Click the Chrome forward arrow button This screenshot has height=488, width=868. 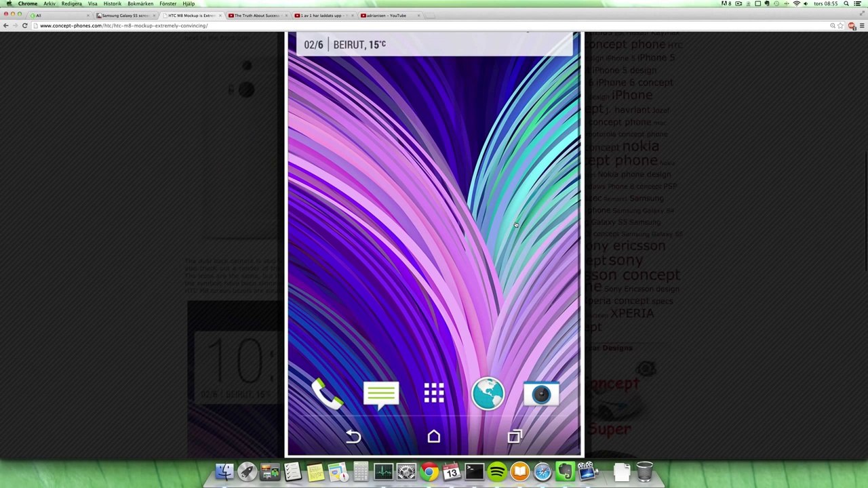15,26
